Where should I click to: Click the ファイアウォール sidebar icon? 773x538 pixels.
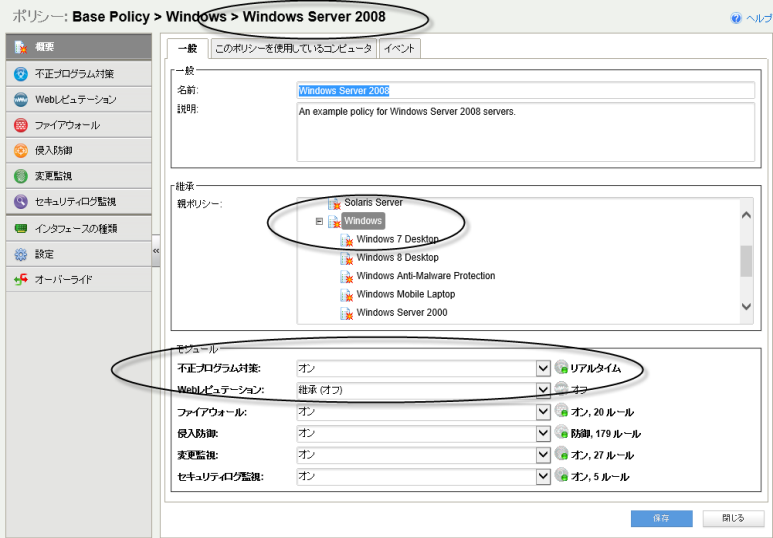point(20,126)
